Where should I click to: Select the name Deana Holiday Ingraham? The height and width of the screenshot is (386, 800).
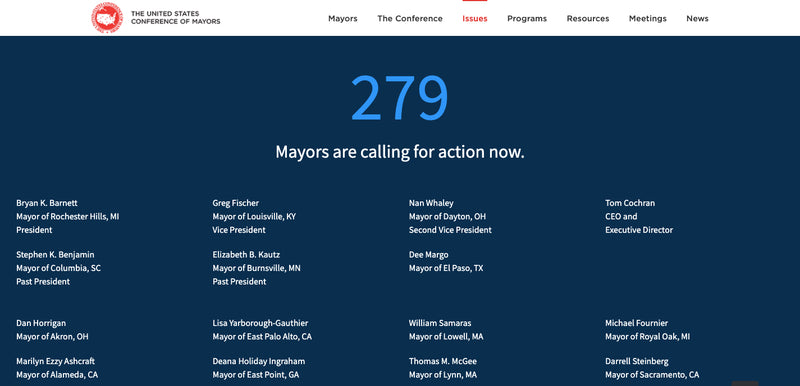click(x=259, y=361)
